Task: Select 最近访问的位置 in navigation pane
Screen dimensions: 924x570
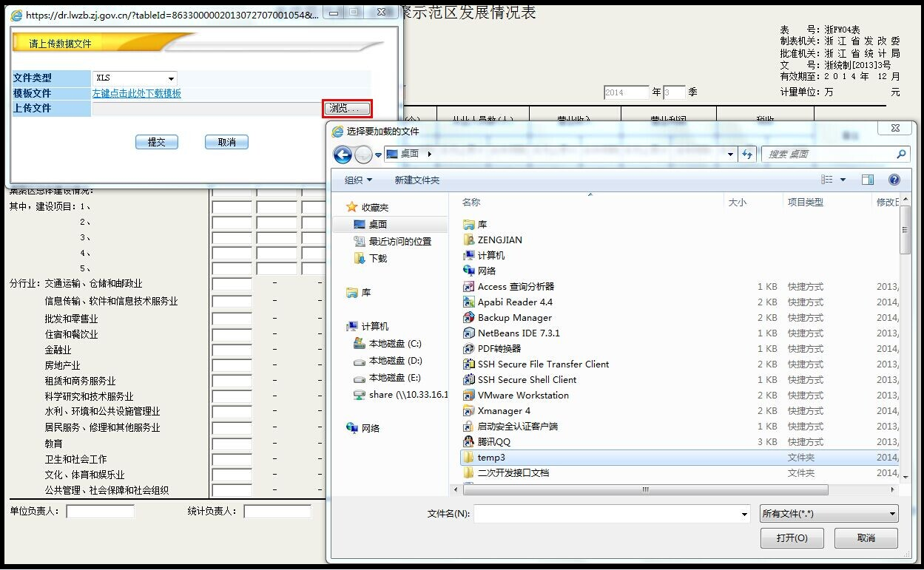Action: [x=393, y=241]
